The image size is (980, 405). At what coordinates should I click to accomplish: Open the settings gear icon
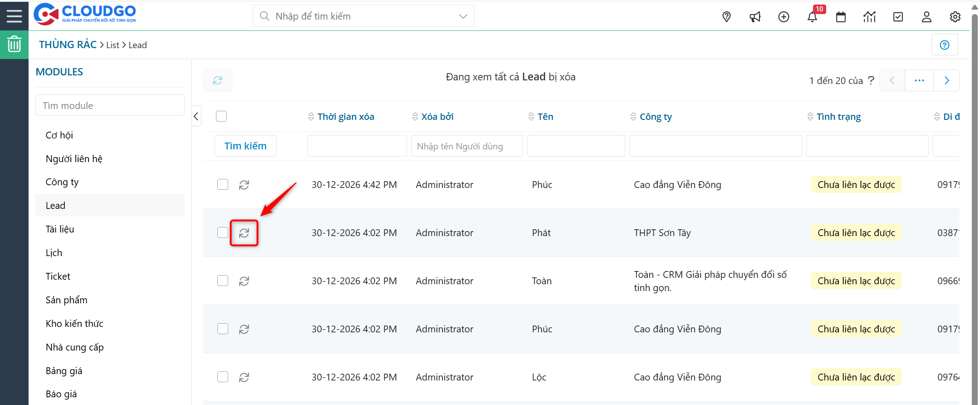point(955,17)
